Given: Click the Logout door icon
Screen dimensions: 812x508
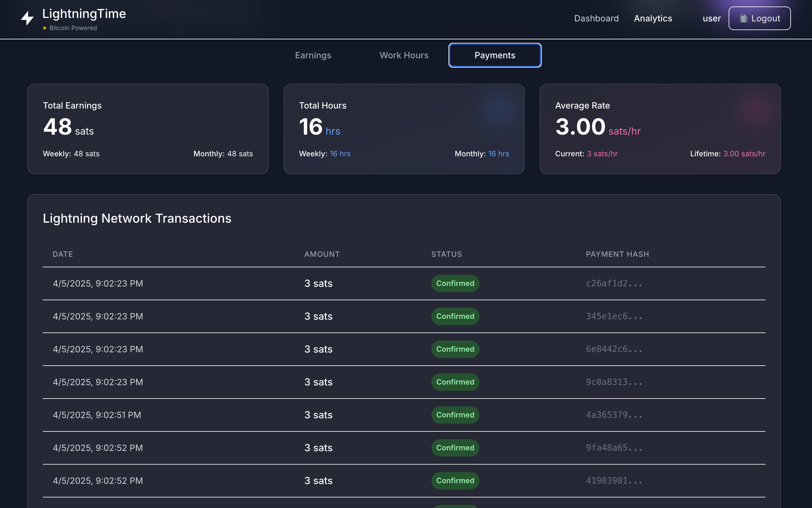Looking at the screenshot, I should 743,19.
